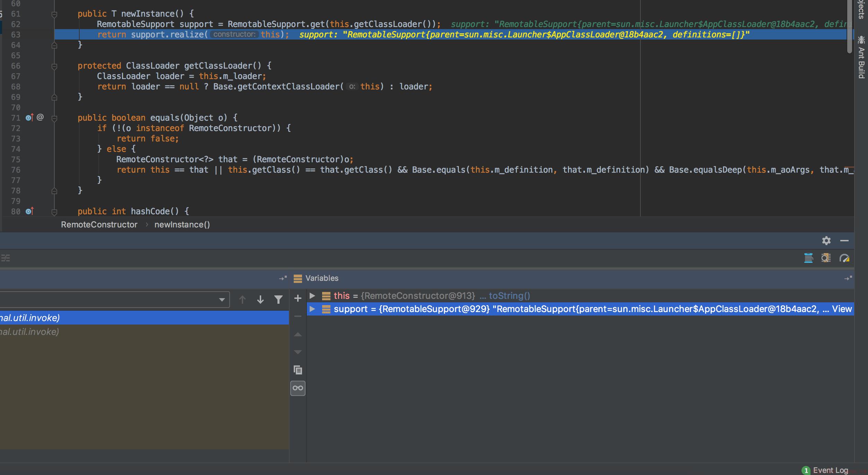The width and height of the screenshot is (868, 475).
Task: Duplicate watch copy icon
Action: [x=298, y=370]
